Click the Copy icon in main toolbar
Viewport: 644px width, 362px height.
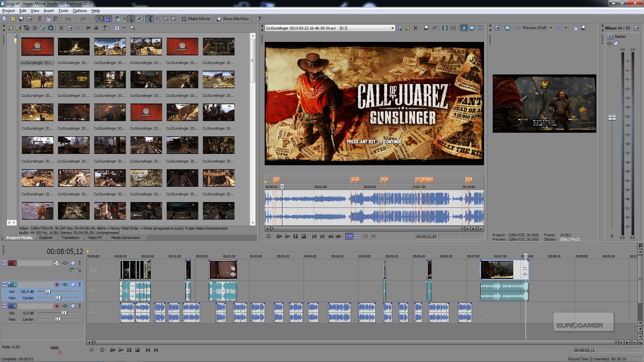(x=48, y=19)
